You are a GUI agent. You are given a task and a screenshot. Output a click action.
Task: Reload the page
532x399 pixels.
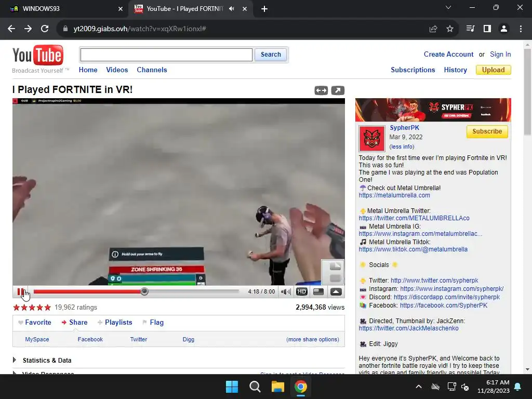[45, 29]
